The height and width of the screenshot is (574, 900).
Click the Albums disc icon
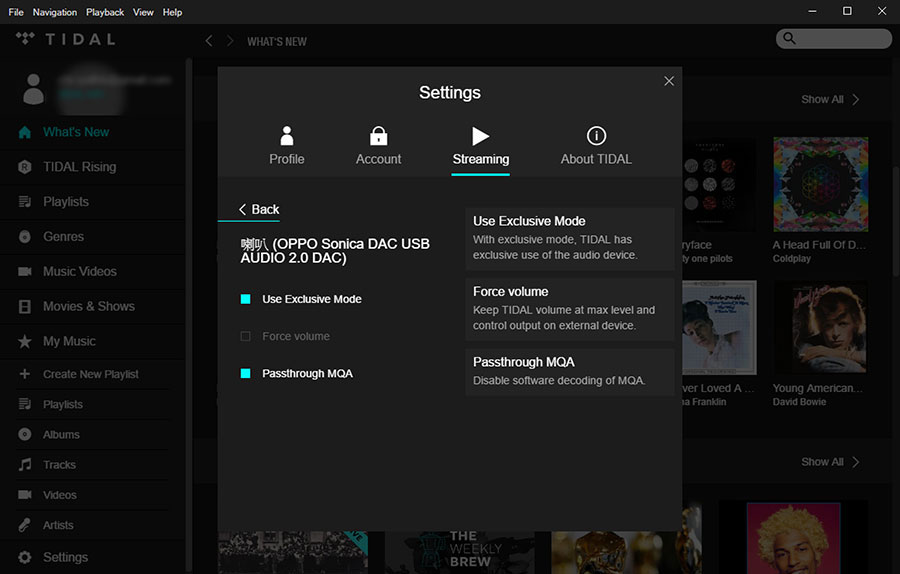pyautogui.click(x=25, y=435)
